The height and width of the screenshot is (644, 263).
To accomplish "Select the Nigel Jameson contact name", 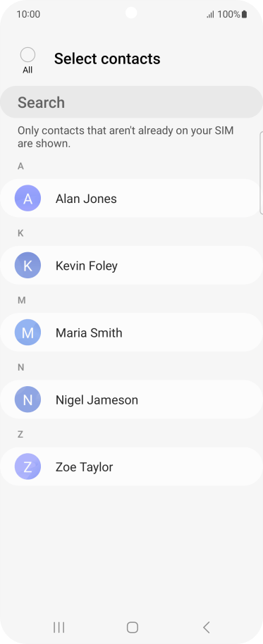I will pyautogui.click(x=97, y=400).
